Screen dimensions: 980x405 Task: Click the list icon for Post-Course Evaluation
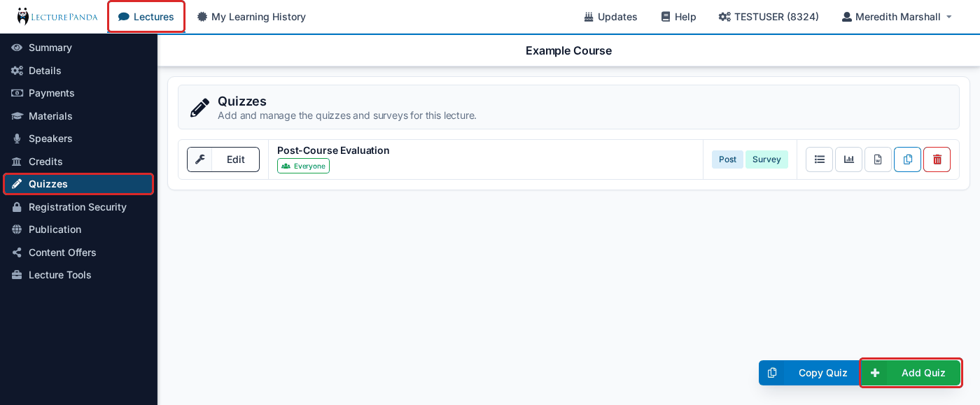pyautogui.click(x=819, y=159)
